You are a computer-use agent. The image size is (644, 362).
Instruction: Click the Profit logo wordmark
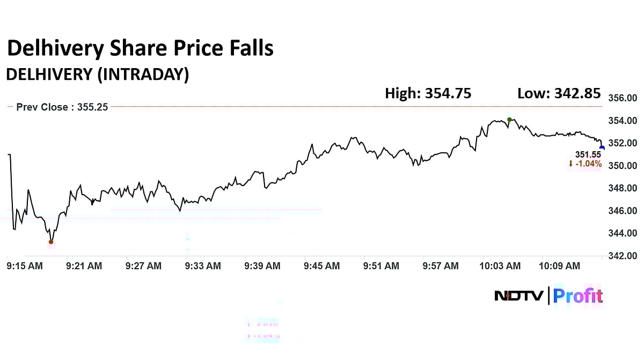[x=578, y=295]
